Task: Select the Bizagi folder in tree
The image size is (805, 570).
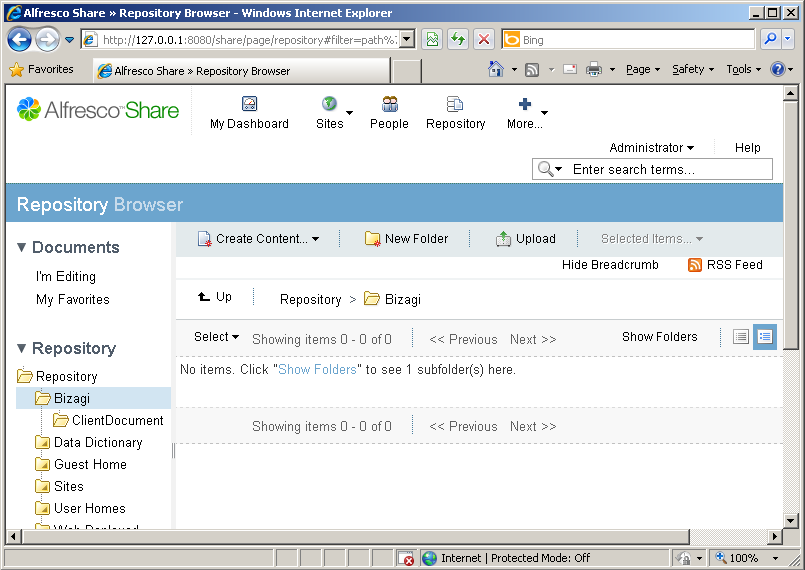Action: point(72,398)
